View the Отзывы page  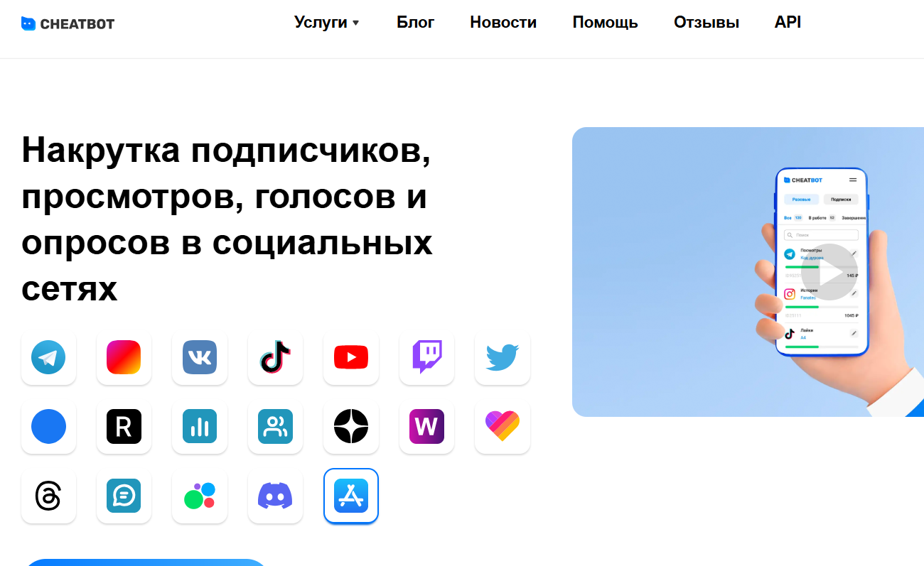707,22
